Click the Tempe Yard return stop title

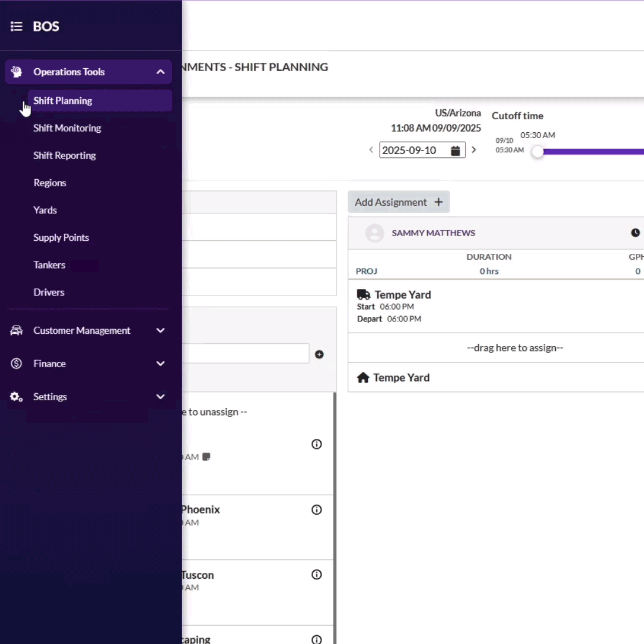(x=401, y=378)
